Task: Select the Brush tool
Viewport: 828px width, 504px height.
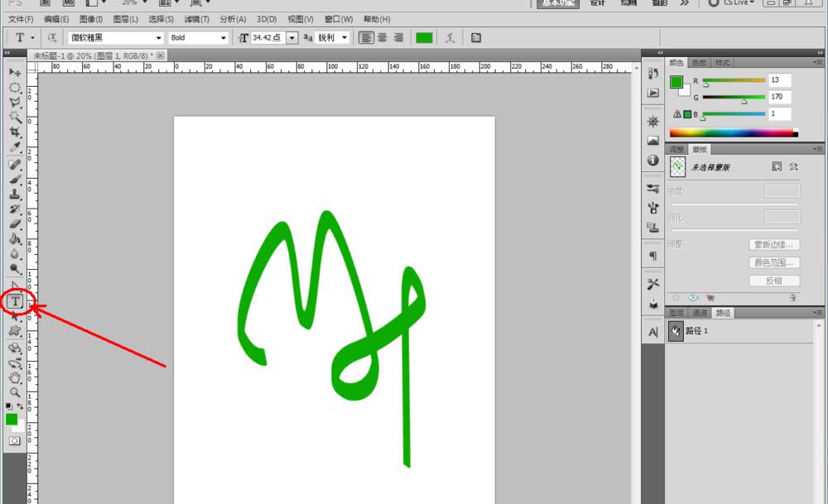Action: pos(15,180)
